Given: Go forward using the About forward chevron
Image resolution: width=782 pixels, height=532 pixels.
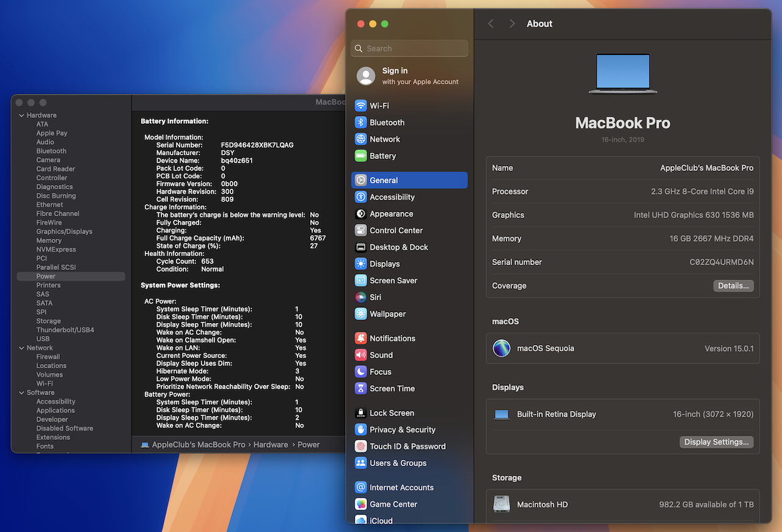Looking at the screenshot, I should [x=512, y=23].
